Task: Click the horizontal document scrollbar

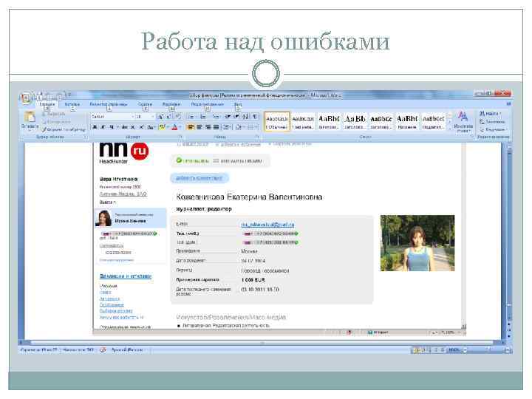Action: tap(262, 343)
